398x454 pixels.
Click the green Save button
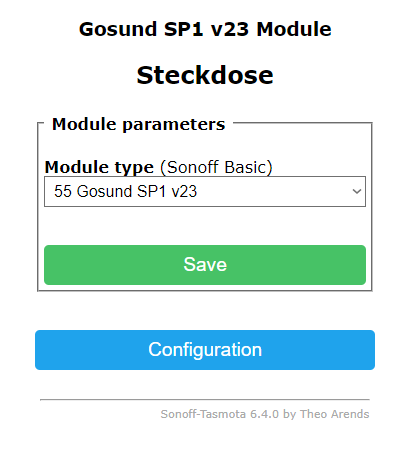(205, 265)
